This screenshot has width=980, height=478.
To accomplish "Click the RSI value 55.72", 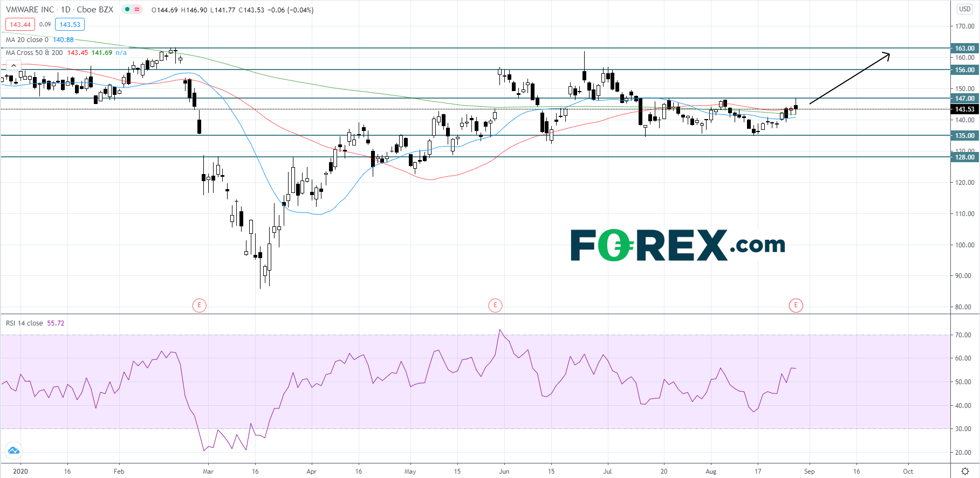I will point(56,323).
